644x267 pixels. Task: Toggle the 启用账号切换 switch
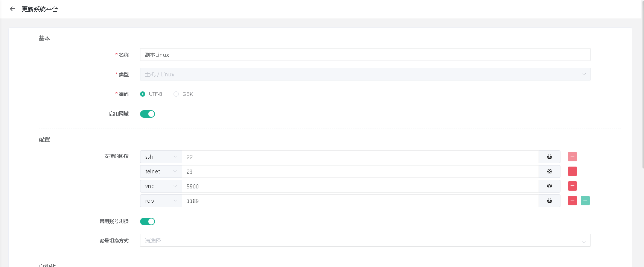[x=148, y=221]
